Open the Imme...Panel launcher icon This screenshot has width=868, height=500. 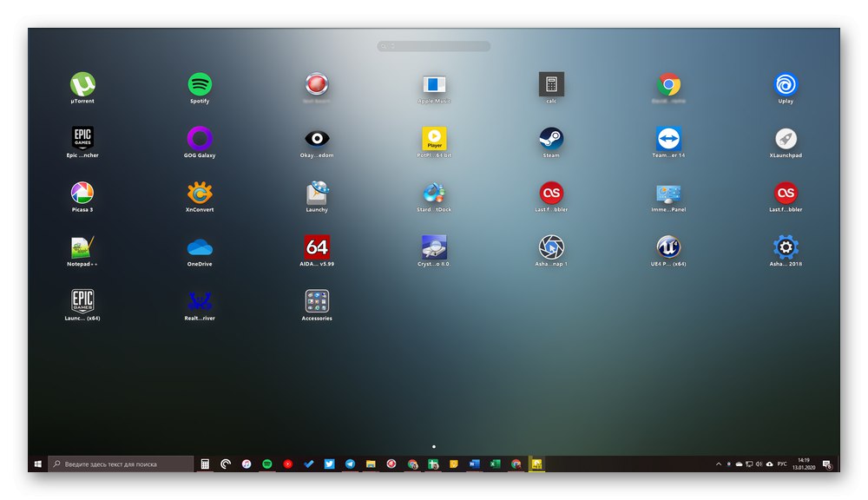click(668, 193)
